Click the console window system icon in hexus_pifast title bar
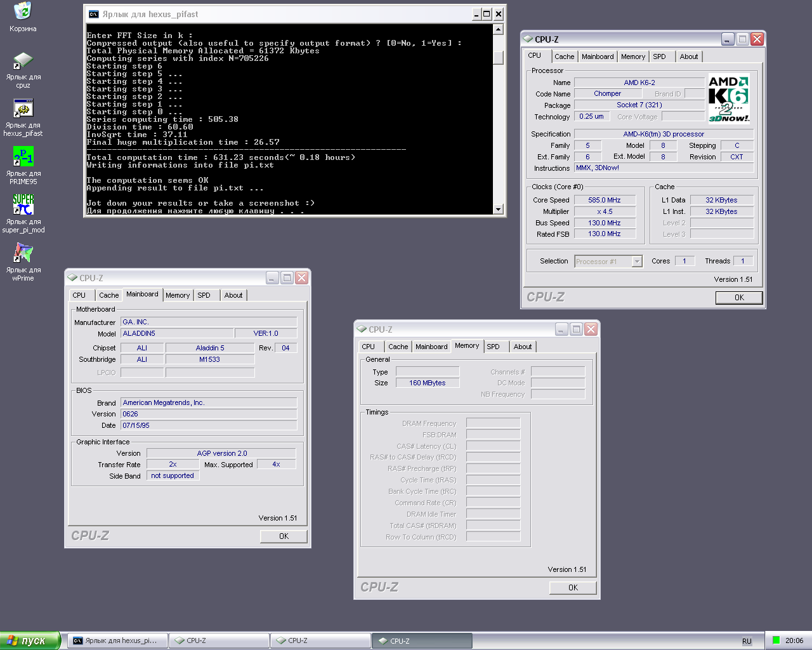Image resolution: width=812 pixels, height=650 pixels. click(x=94, y=14)
